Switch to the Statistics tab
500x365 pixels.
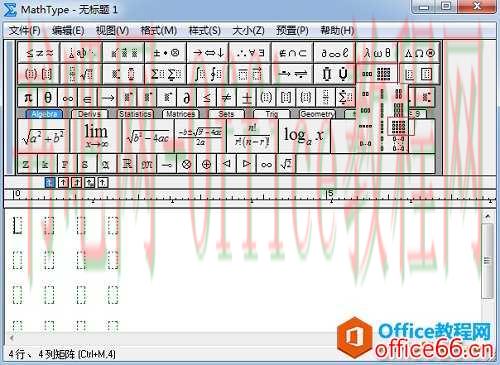pos(135,114)
